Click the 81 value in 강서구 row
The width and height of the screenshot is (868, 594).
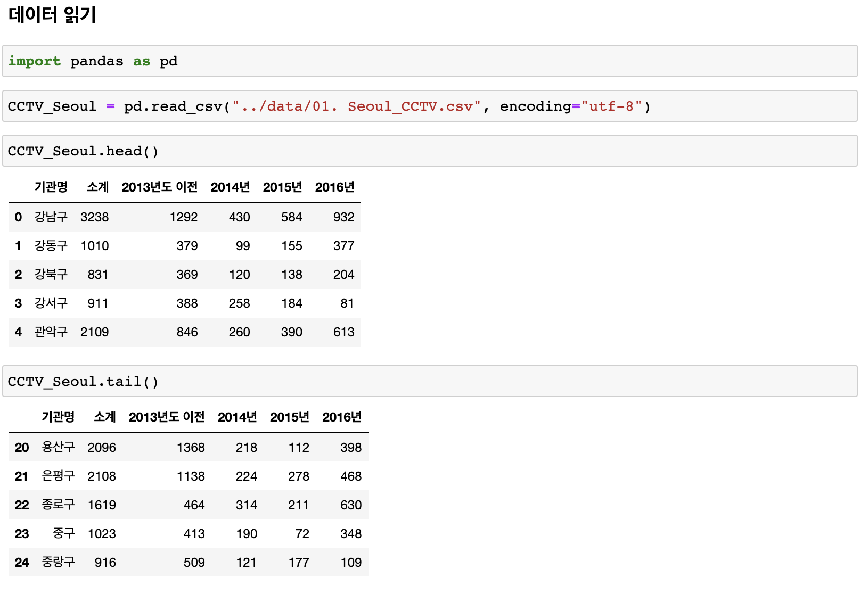347,303
